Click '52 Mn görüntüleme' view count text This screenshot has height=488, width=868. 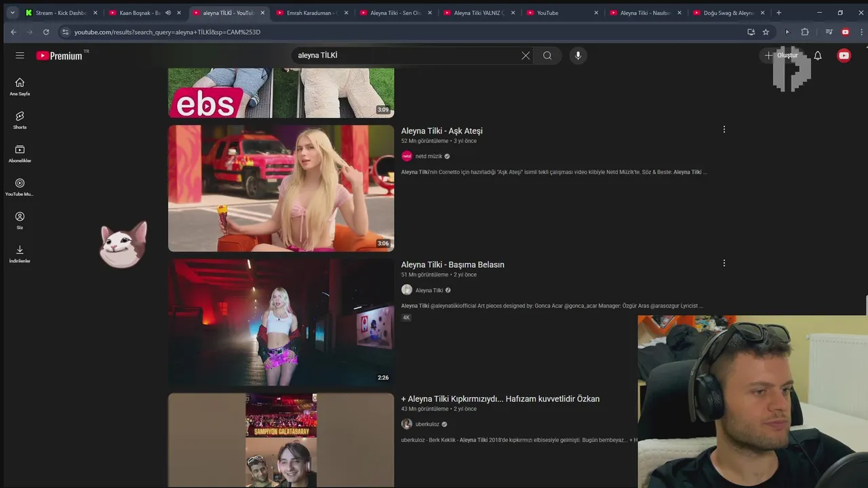pos(425,141)
